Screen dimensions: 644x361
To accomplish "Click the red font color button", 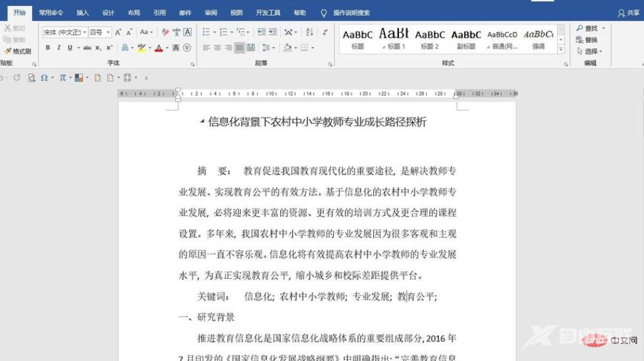I will 158,48.
